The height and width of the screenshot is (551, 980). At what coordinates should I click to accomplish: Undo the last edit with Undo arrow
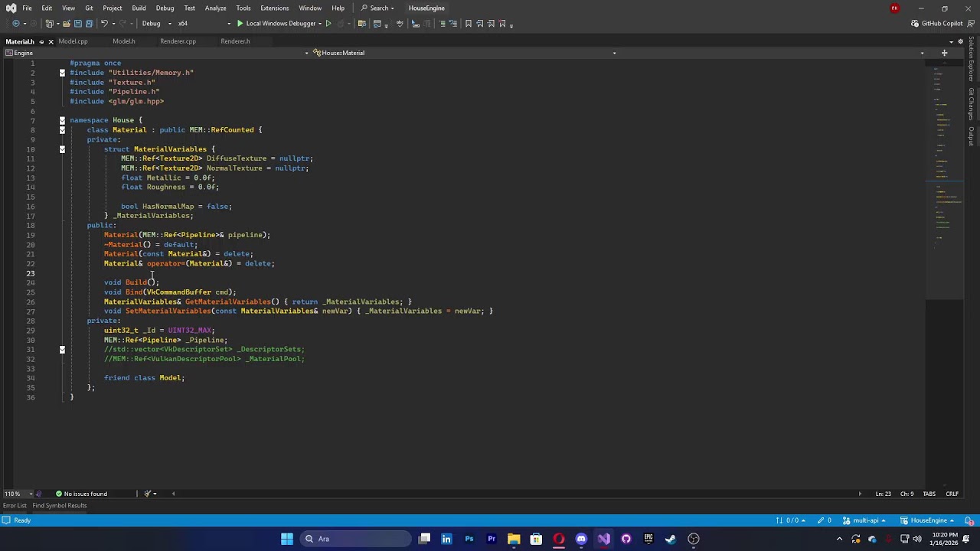pyautogui.click(x=104, y=24)
